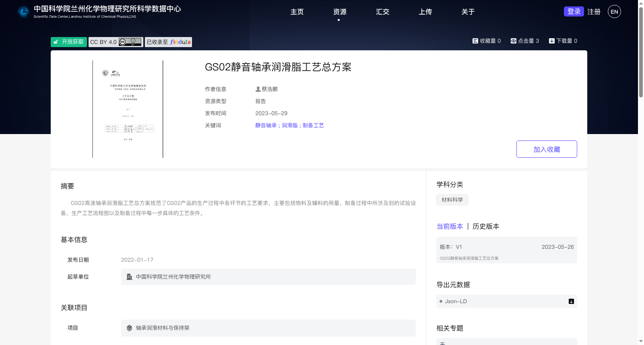
Task: Select the 材料科学 subject tag
Action: pyautogui.click(x=452, y=200)
